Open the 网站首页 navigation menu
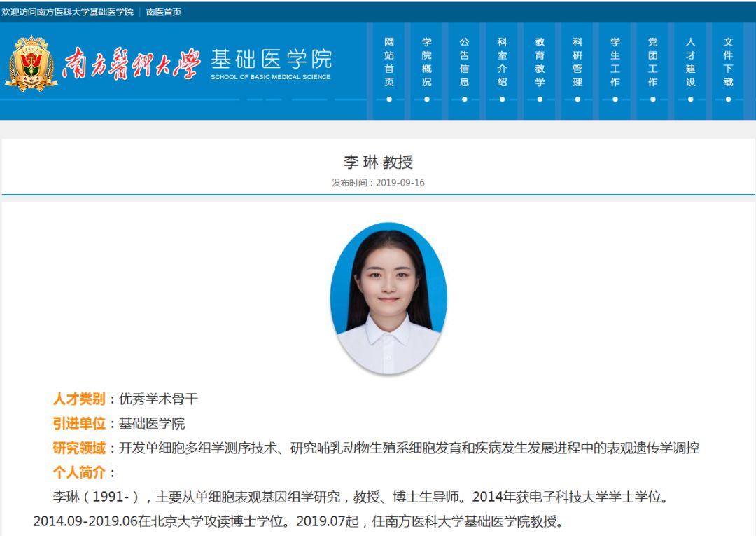756x536 pixels. click(389, 62)
